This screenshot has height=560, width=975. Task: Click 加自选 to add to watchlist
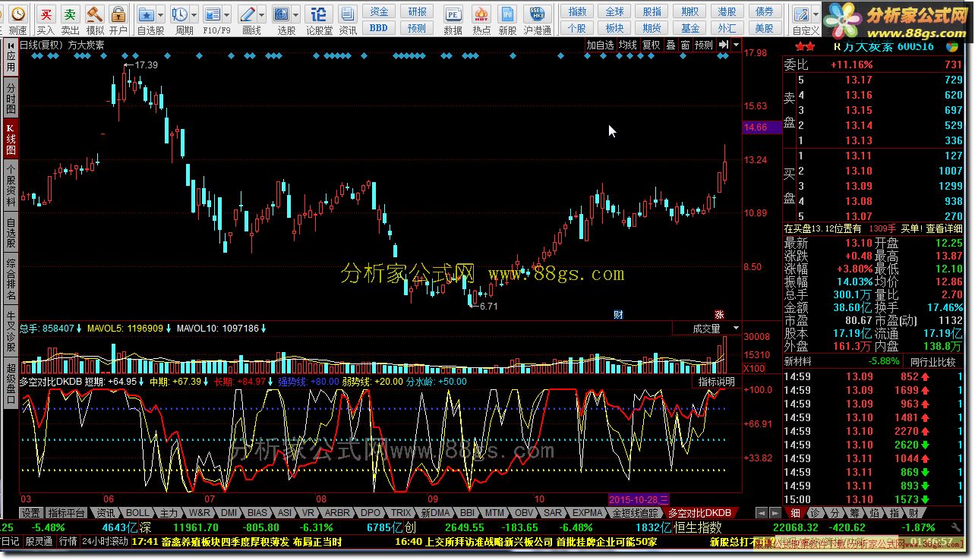pos(600,45)
